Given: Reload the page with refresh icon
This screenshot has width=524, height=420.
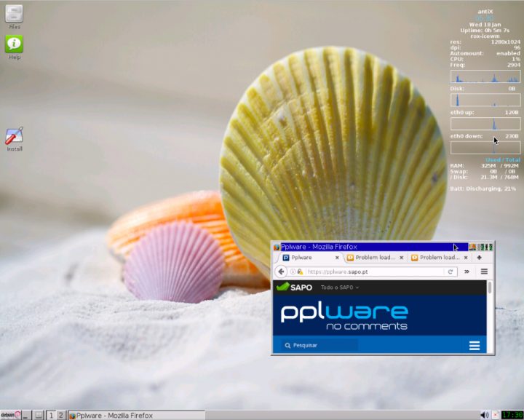Looking at the screenshot, I should coord(450,272).
